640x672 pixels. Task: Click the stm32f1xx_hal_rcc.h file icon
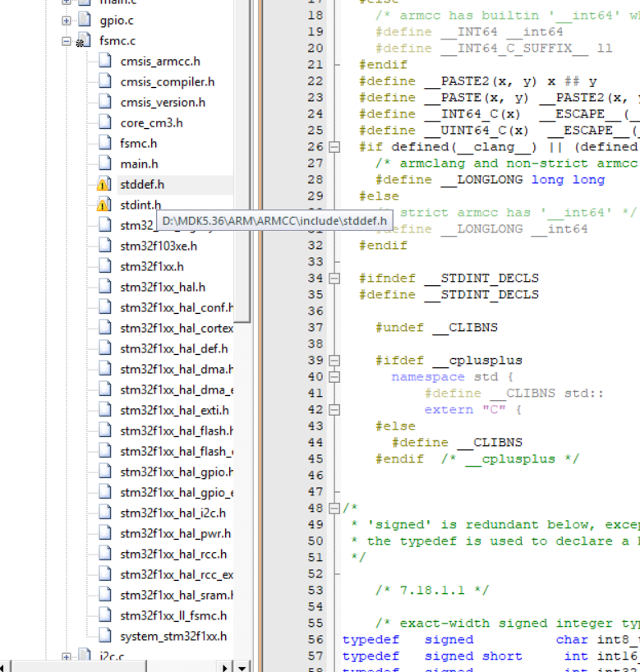(x=105, y=554)
